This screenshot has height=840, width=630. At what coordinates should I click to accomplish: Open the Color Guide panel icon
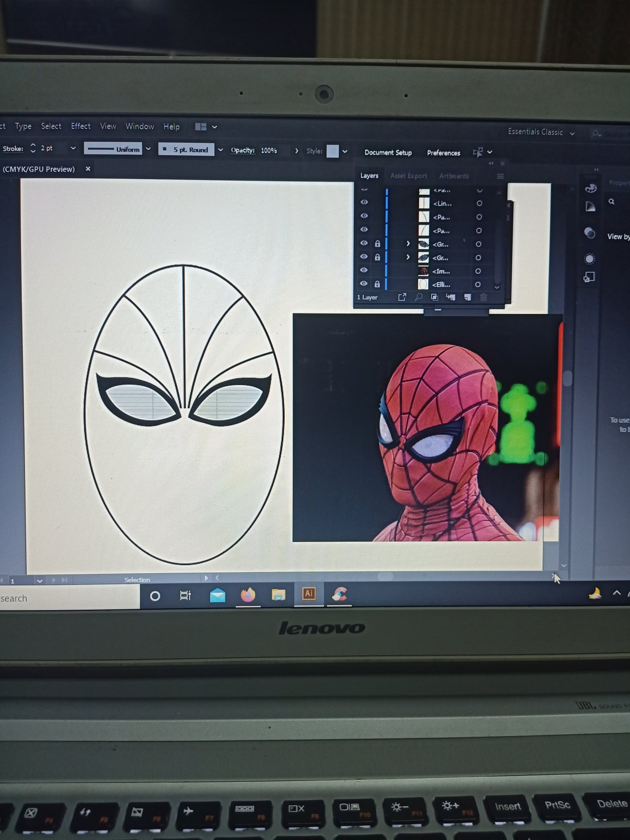pos(590,207)
